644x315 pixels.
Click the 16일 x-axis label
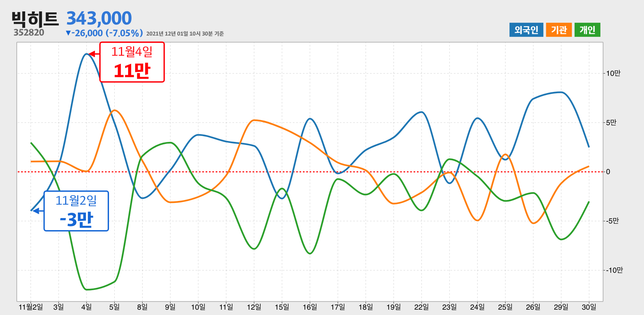310,307
